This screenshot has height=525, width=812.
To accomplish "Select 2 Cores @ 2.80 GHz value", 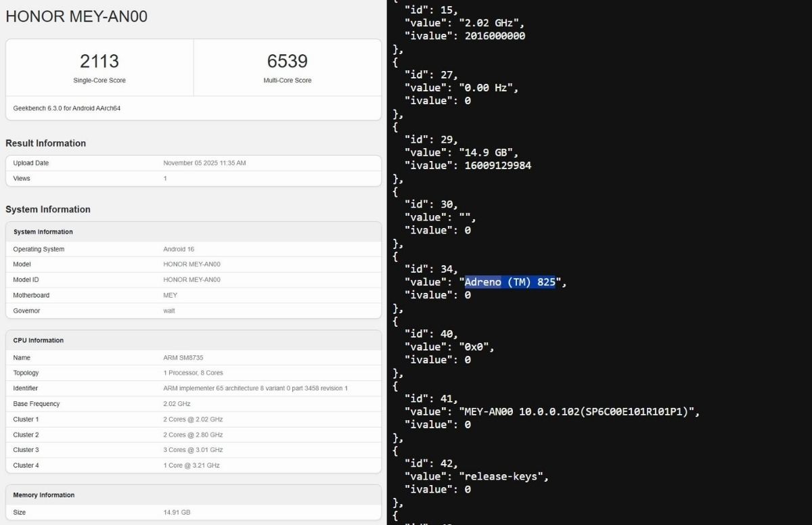I will pos(193,434).
